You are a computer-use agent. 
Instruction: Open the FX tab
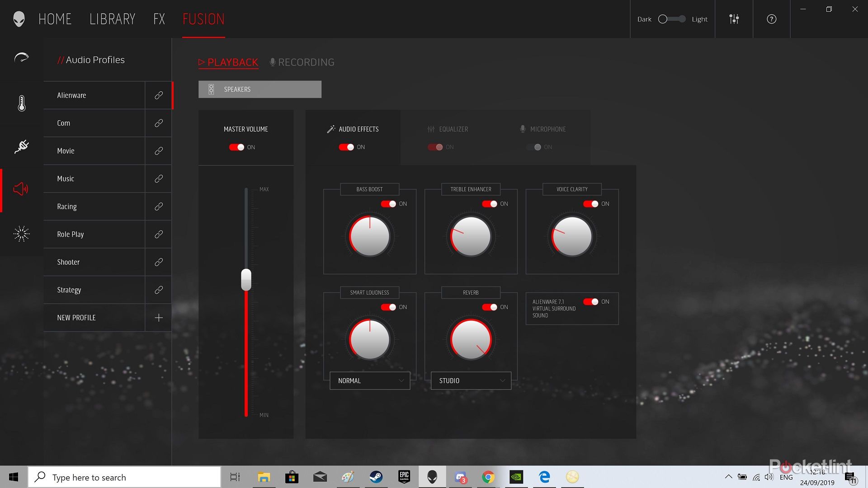(159, 19)
